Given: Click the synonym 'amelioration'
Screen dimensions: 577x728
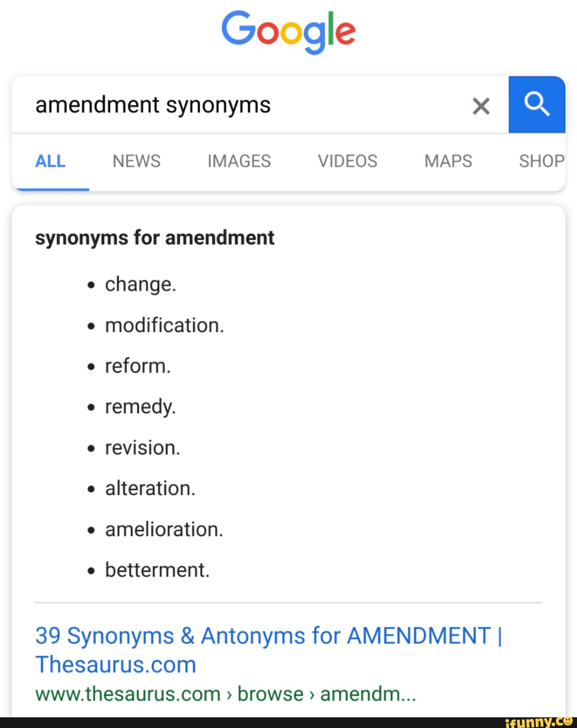Looking at the screenshot, I should pos(163,529).
